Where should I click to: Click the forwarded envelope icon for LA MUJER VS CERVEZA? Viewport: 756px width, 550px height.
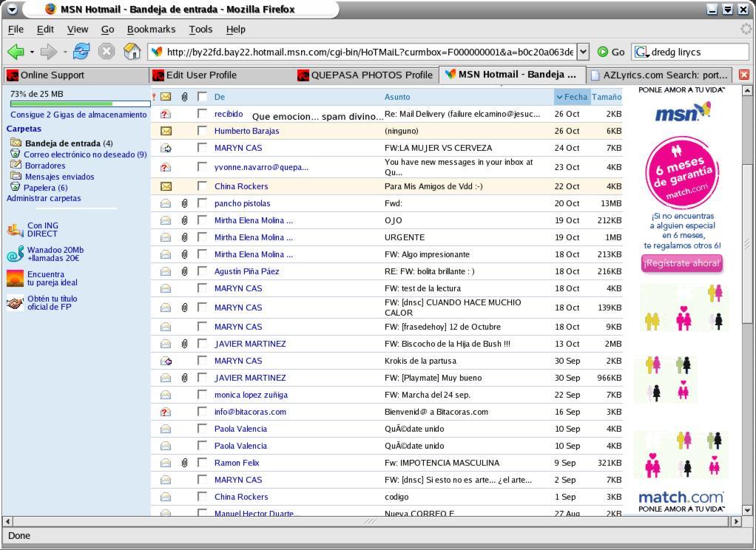coord(166,148)
